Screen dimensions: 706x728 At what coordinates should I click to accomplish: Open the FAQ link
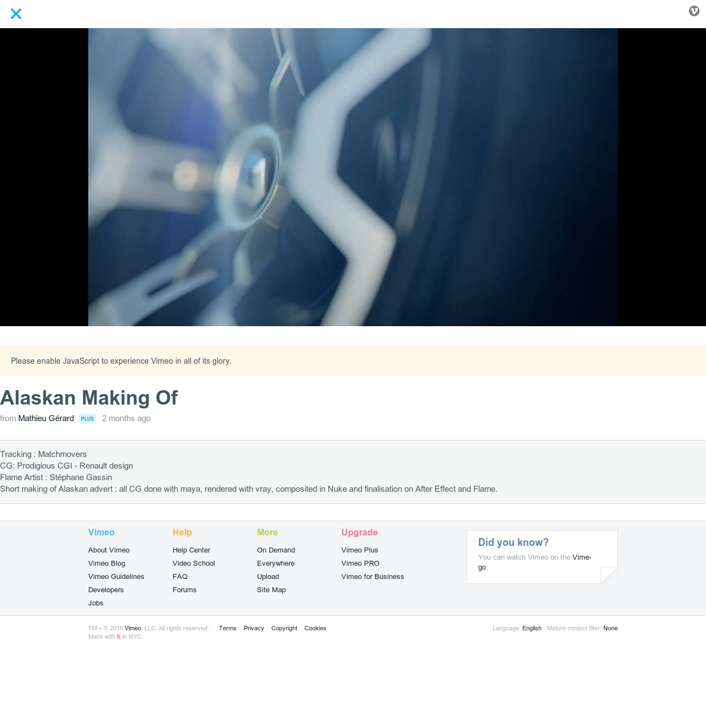point(180,577)
